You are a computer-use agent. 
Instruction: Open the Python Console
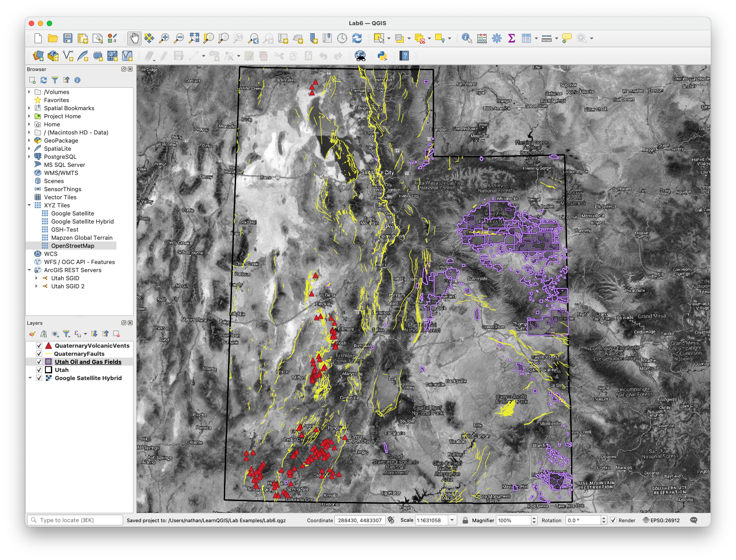pos(382,56)
